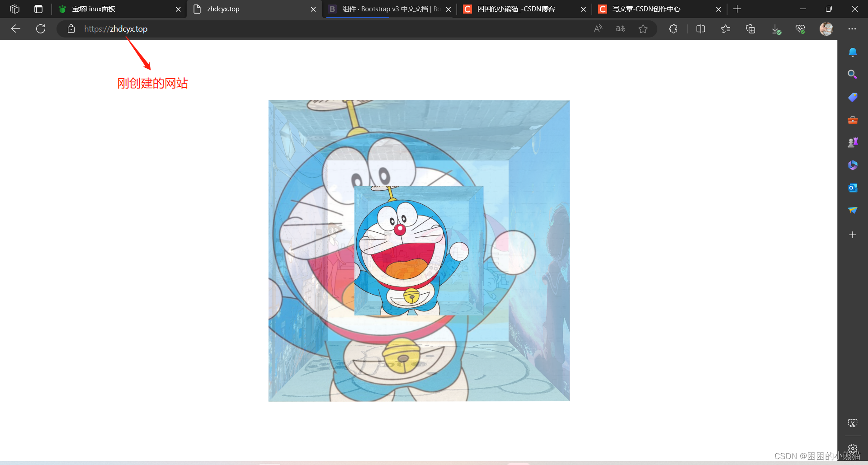The image size is (868, 465).
Task: Go back to the previous page
Action: [x=16, y=29]
